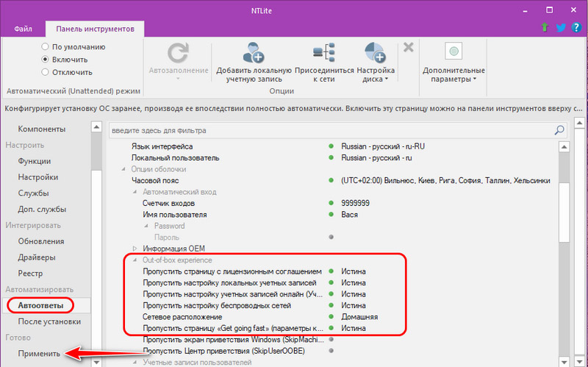
Task: Open Компоненты in the sidebar
Action: tap(42, 129)
